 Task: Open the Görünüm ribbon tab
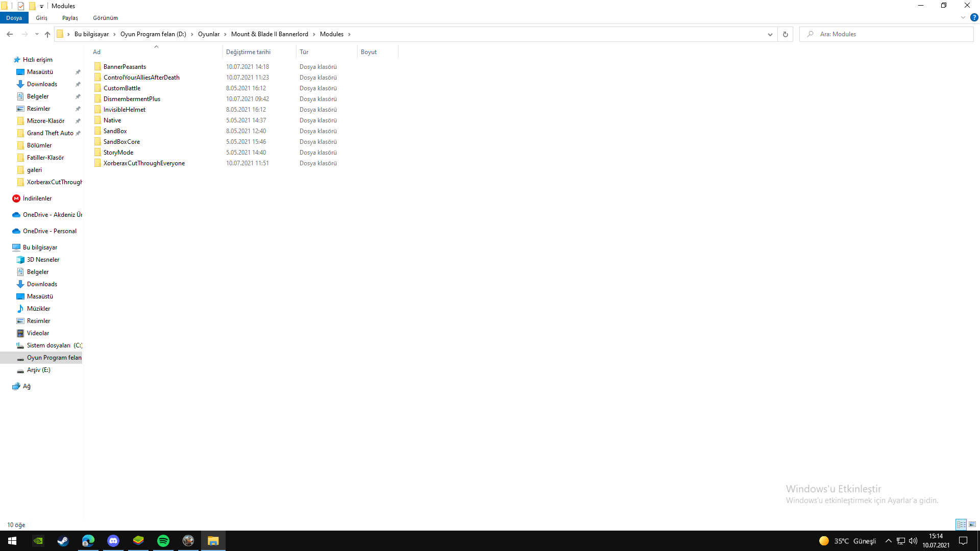click(x=105, y=18)
